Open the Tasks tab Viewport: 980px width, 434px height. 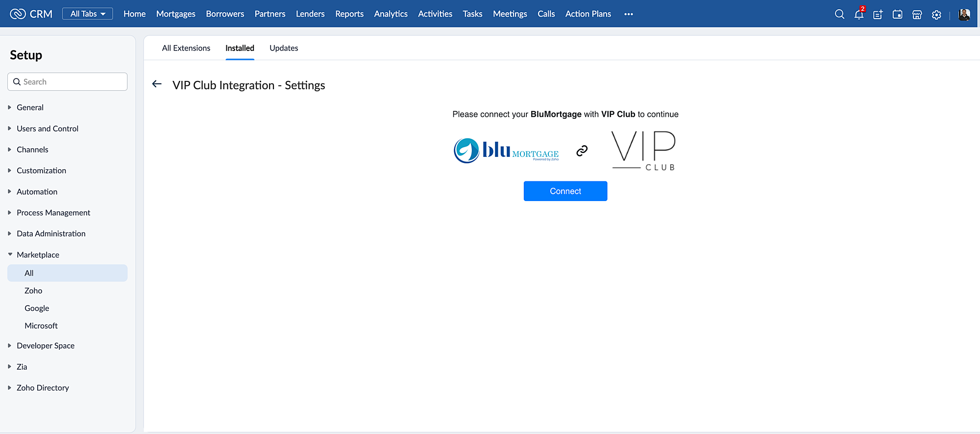tap(472, 14)
